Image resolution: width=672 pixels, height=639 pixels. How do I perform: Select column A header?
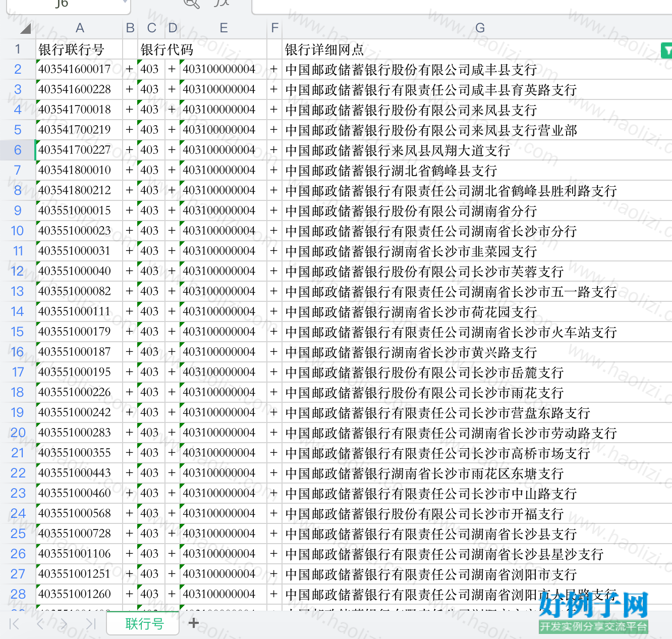coord(80,28)
